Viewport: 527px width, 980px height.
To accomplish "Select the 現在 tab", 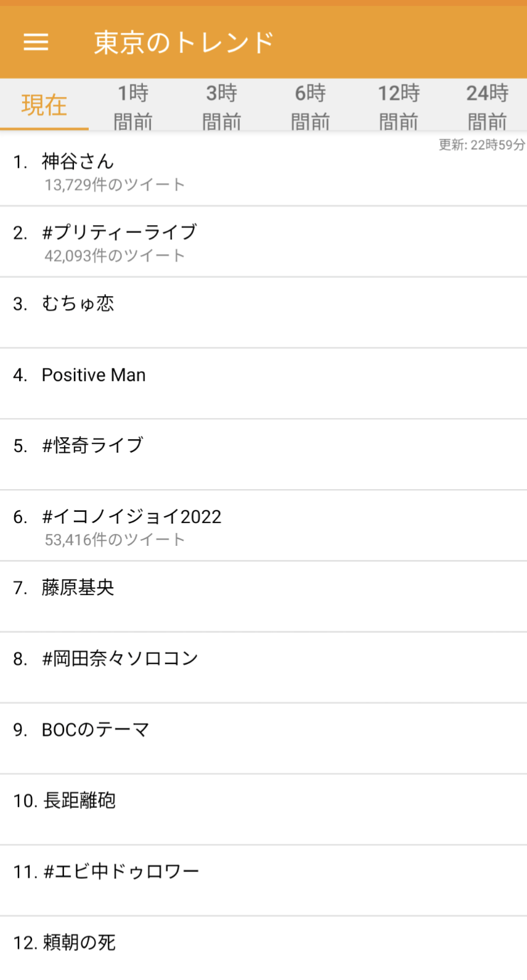I will coord(44,105).
